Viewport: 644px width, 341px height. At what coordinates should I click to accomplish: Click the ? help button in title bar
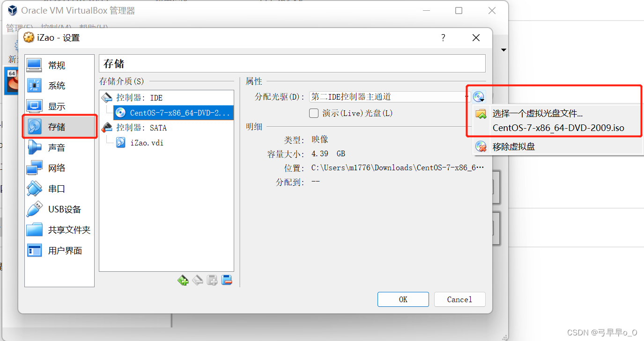[443, 38]
